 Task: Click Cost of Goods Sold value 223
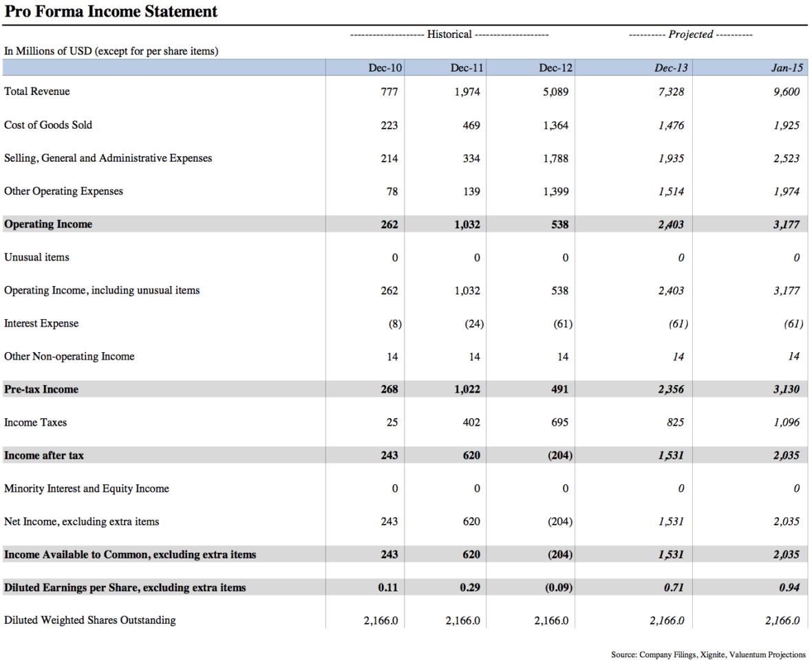coord(389,125)
